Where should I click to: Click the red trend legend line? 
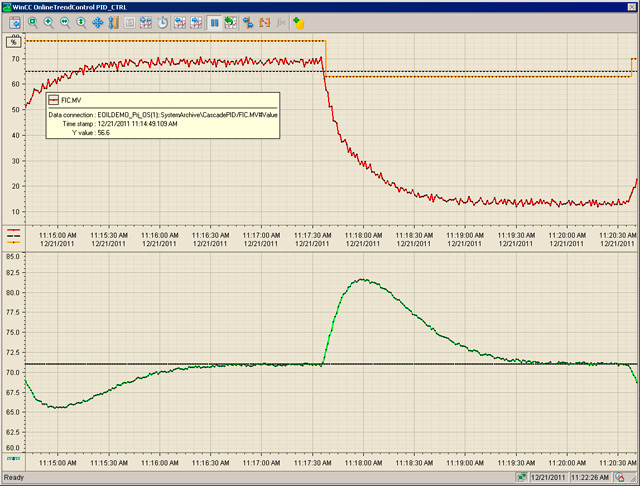point(14,229)
